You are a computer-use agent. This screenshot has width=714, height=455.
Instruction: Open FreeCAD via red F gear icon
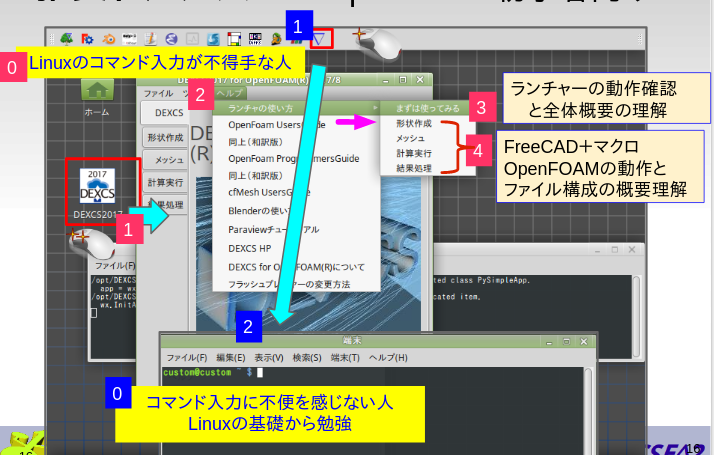pyautogui.click(x=87, y=39)
